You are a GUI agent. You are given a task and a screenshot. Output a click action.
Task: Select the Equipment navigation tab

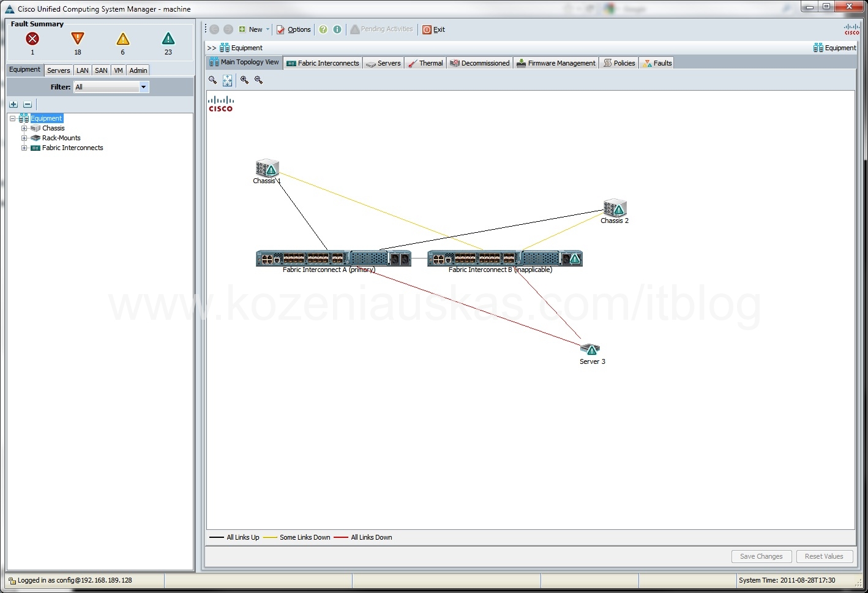click(x=25, y=70)
